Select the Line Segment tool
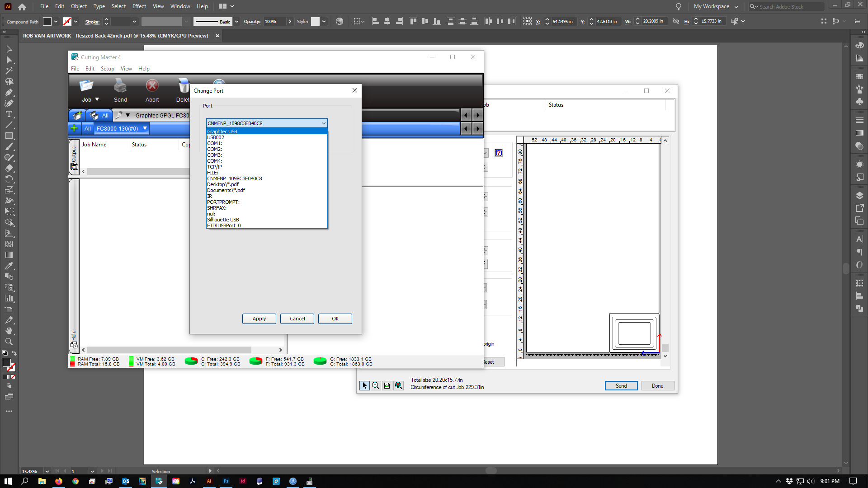The width and height of the screenshot is (868, 488). coord(9,125)
